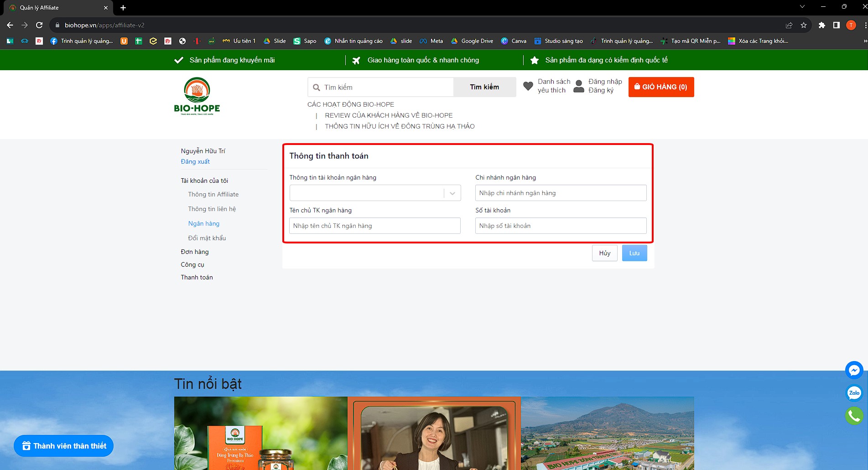This screenshot has width=868, height=470.
Task: Click the Đăng xuất logout link
Action: click(x=195, y=161)
